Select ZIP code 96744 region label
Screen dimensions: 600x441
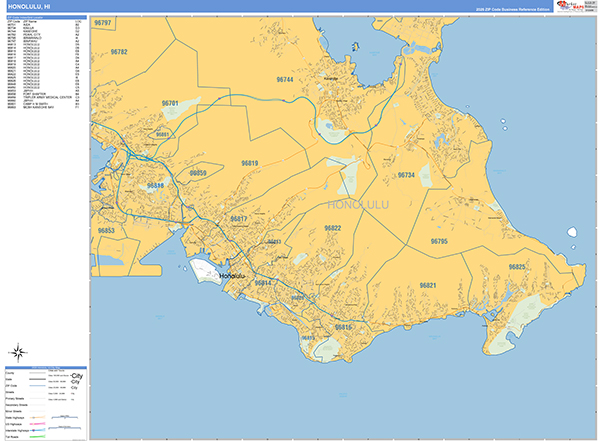[284, 79]
